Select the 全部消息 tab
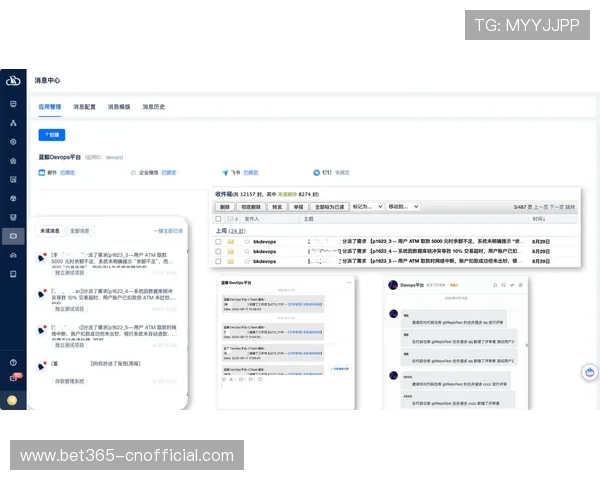 pyautogui.click(x=80, y=231)
